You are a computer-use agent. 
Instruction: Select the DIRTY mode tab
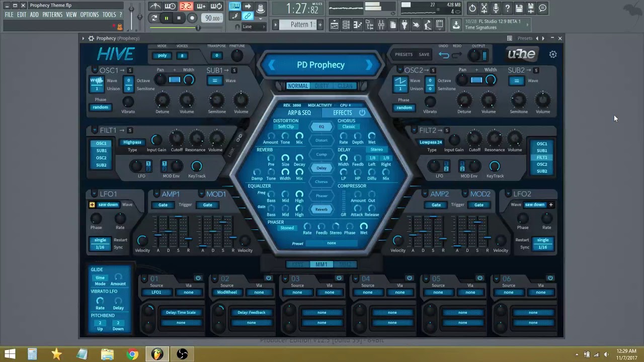pyautogui.click(x=321, y=86)
